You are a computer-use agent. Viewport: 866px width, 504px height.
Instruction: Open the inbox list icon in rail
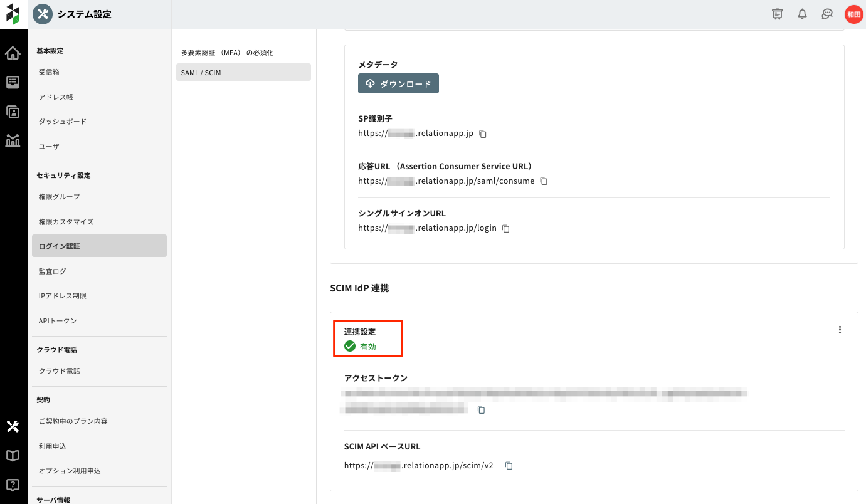click(x=13, y=82)
